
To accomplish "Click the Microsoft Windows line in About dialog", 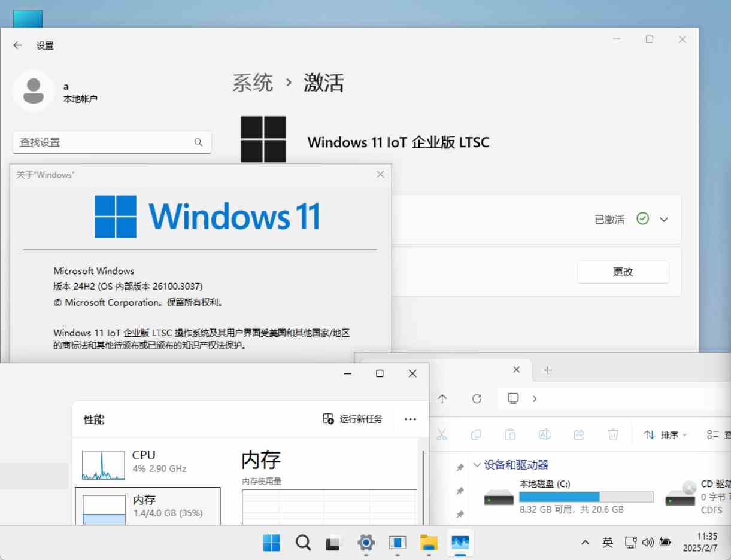I will (94, 271).
